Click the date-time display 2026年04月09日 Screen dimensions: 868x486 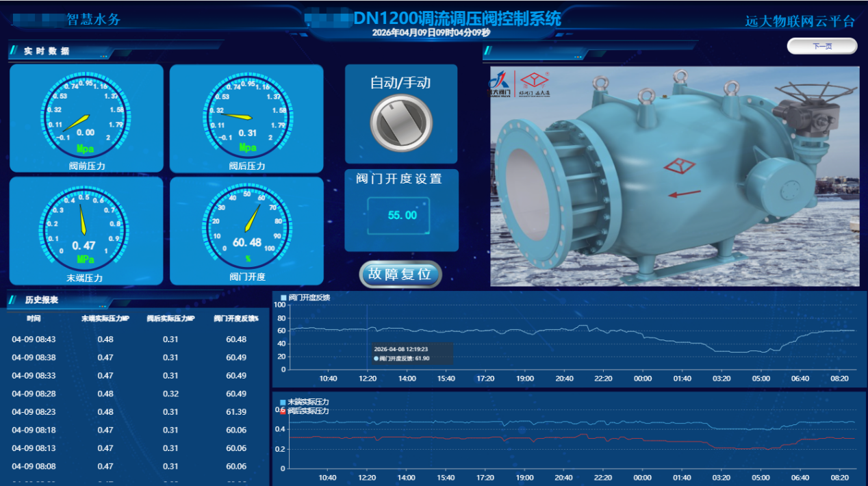point(431,32)
